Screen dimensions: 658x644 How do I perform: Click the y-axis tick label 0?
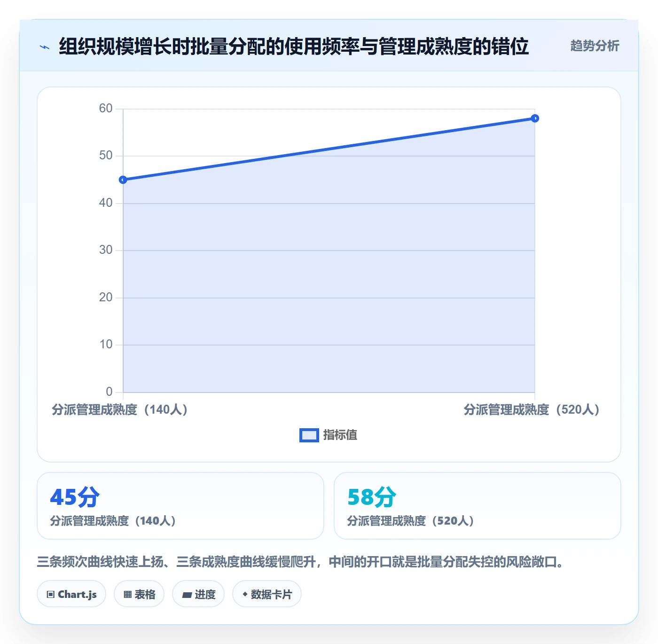109,392
